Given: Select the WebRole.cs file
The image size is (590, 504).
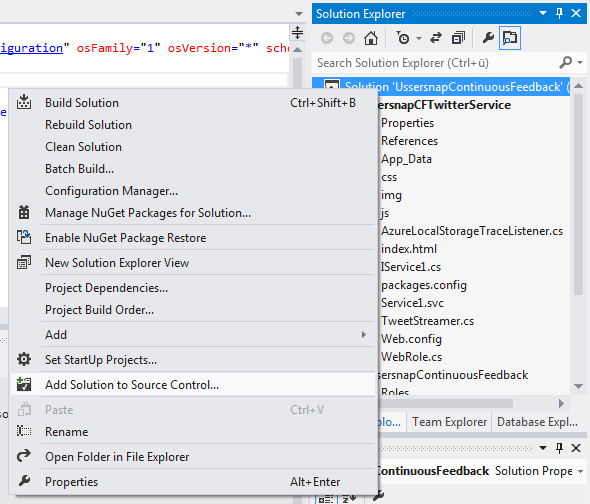Looking at the screenshot, I should [x=411, y=357].
